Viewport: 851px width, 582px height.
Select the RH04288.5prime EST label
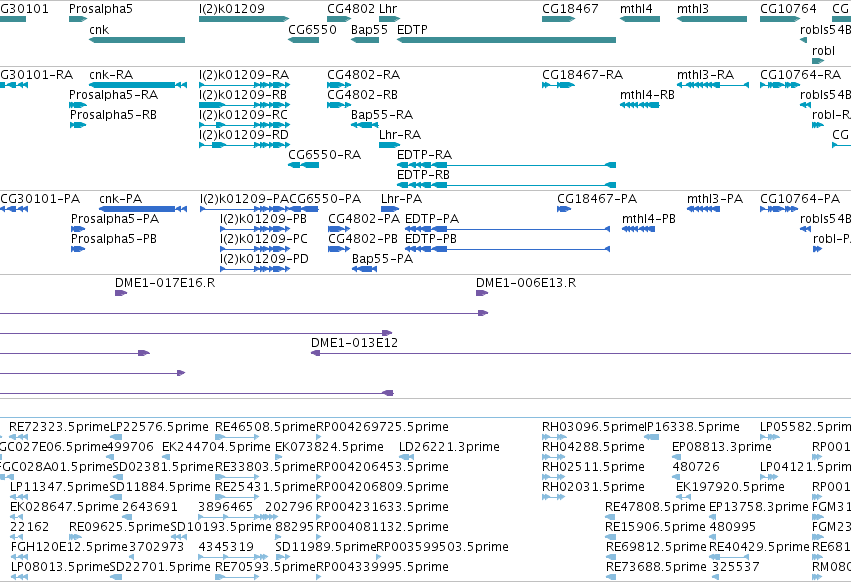click(x=593, y=447)
